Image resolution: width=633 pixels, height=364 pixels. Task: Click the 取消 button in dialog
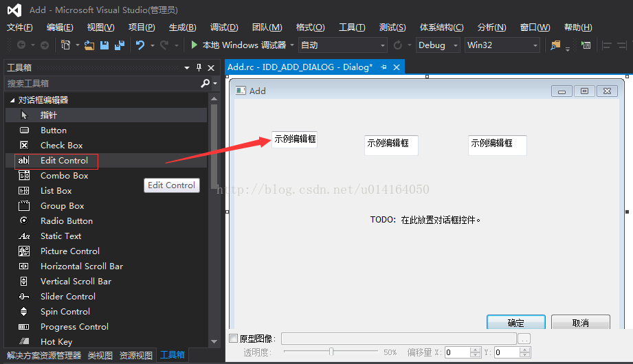581,322
